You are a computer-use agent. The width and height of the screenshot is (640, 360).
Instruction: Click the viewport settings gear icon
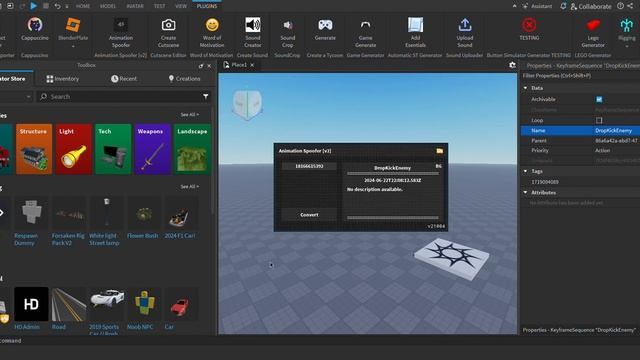[x=512, y=65]
